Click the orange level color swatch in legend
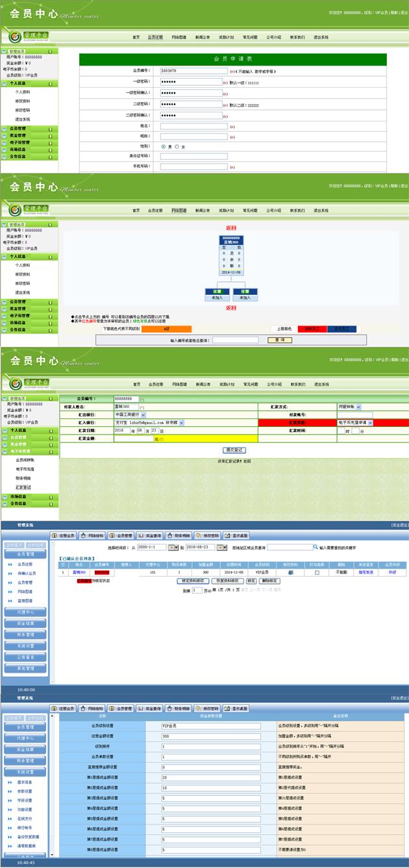The image size is (409, 868). pos(166,329)
